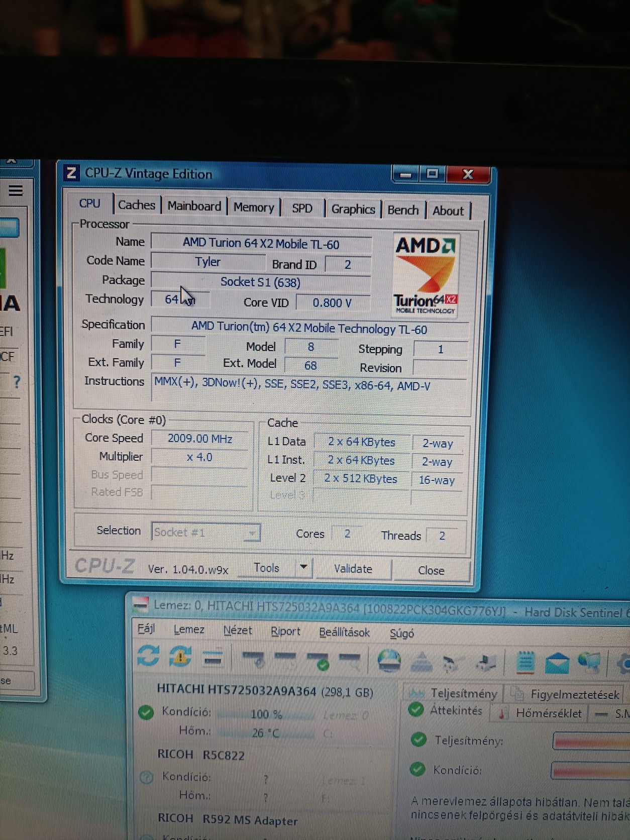This screenshot has width=630, height=840.
Task: Open the Lemez menu
Action: [189, 629]
